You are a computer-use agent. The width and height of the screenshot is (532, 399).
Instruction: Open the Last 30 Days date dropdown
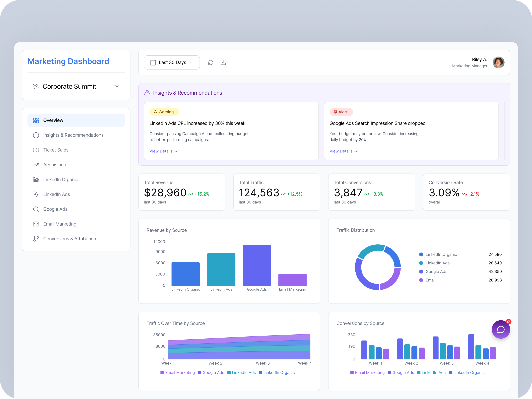click(x=172, y=63)
